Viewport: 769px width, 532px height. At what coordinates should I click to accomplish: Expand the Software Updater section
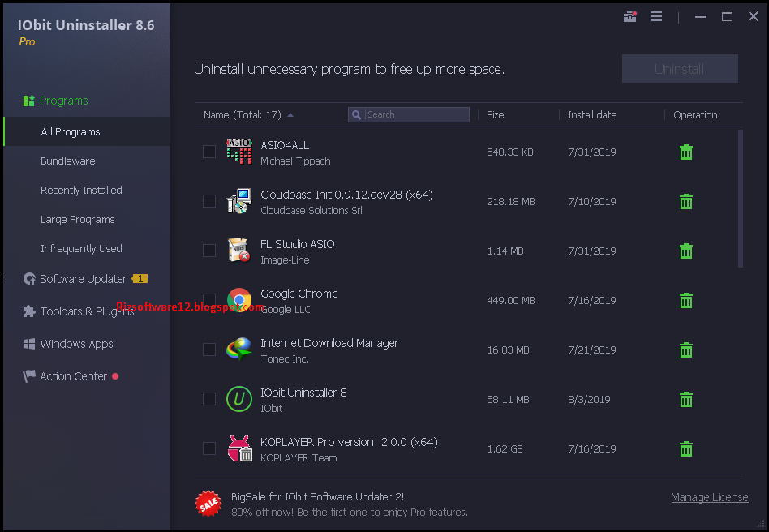point(84,279)
